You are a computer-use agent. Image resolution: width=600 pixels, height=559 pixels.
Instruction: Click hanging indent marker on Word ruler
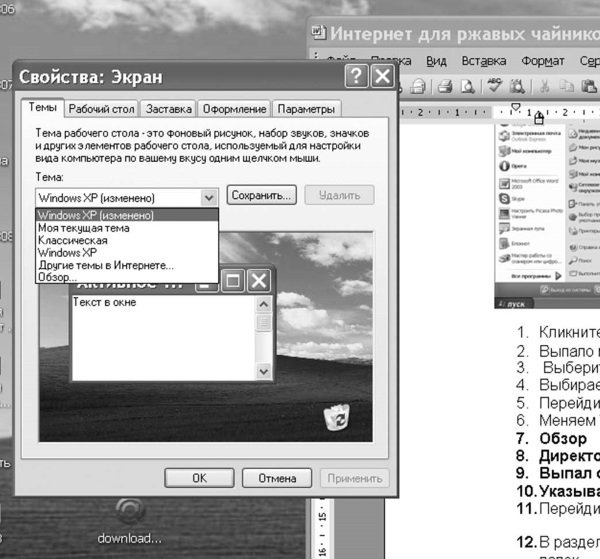coord(539,116)
